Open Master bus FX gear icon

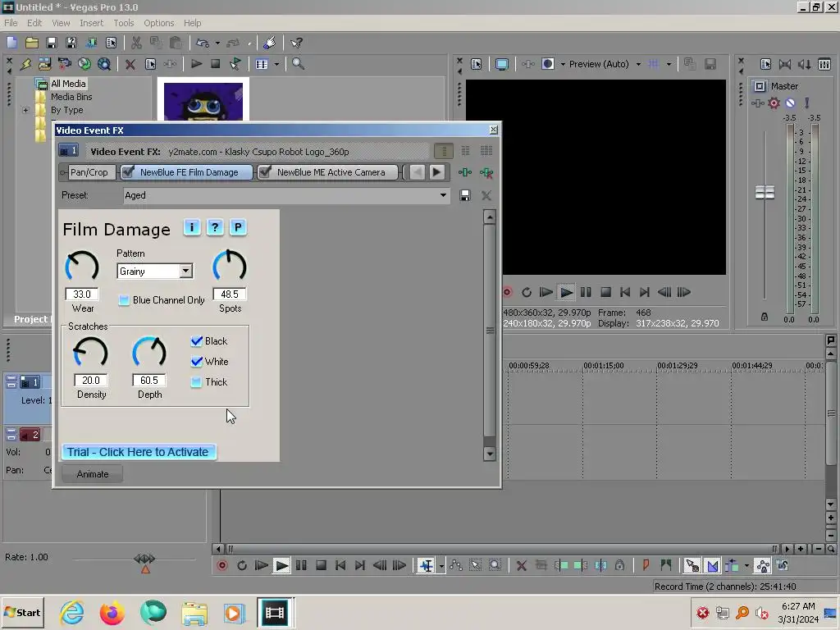coord(774,103)
